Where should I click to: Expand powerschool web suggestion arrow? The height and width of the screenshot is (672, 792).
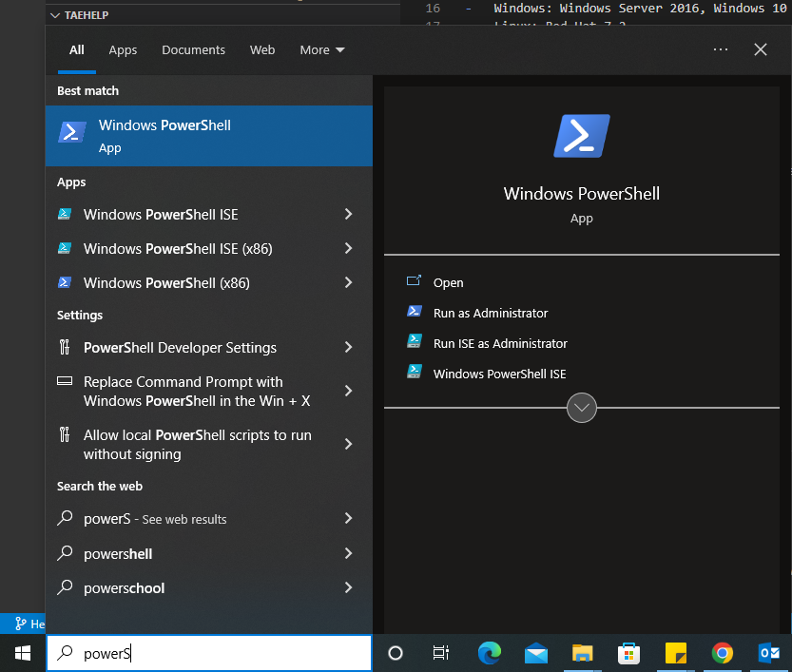[x=349, y=587]
